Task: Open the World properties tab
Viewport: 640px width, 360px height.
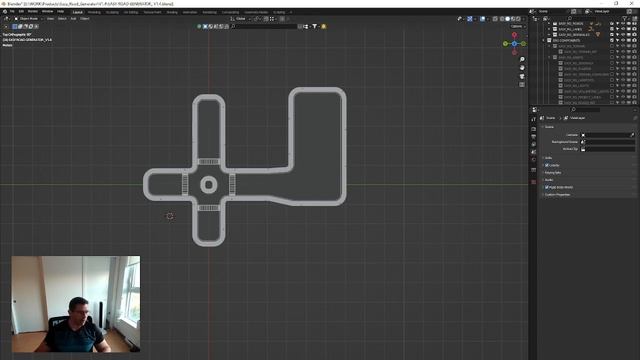Action: 533,160
